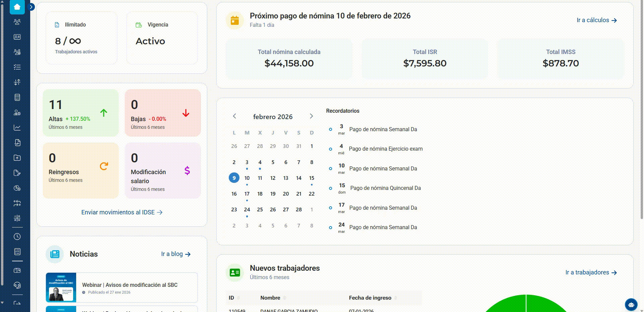Open the person with coin icon in sidebar
This screenshot has width=644, height=312.
pyautogui.click(x=17, y=113)
